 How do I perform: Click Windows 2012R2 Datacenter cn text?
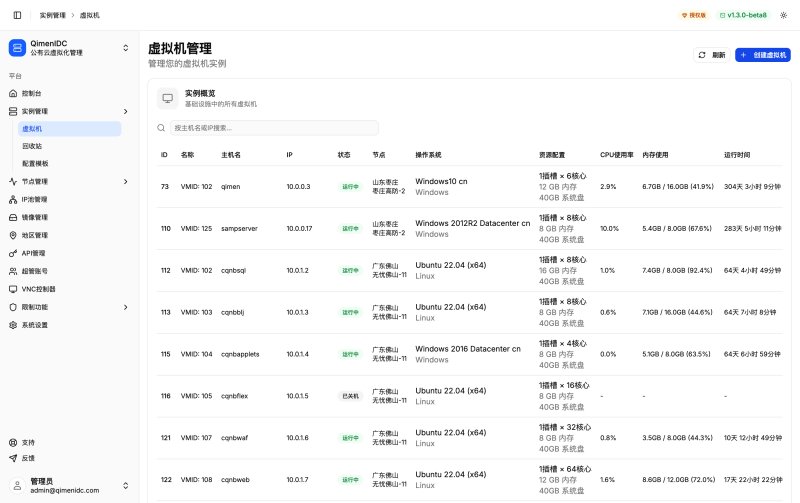pyautogui.click(x=472, y=223)
